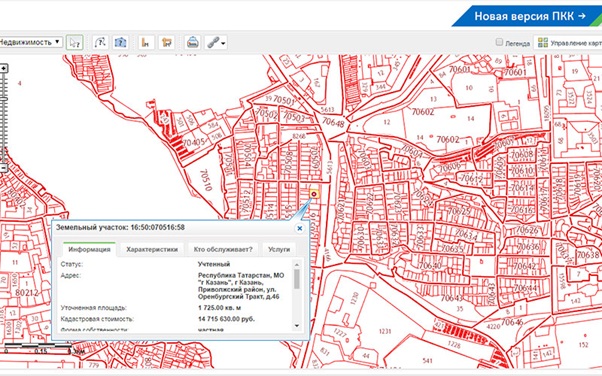The image size is (602, 376).
Task: Click cadastral block 70646 on map
Action: pyautogui.click(x=512, y=322)
